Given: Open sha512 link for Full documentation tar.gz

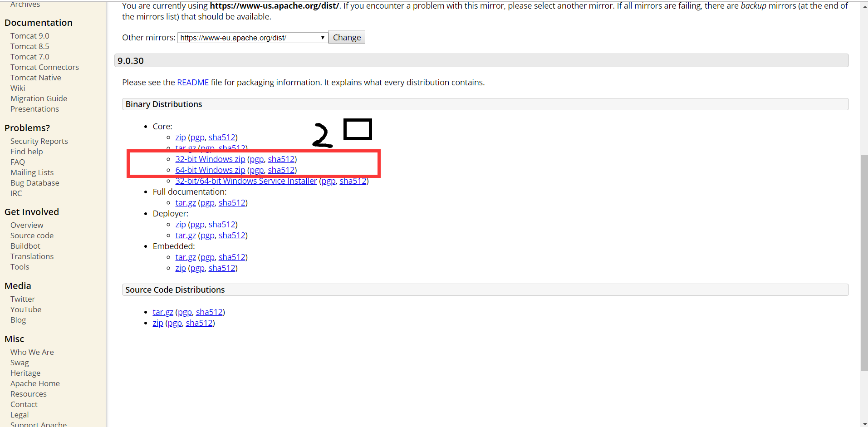Looking at the screenshot, I should click(x=232, y=202).
